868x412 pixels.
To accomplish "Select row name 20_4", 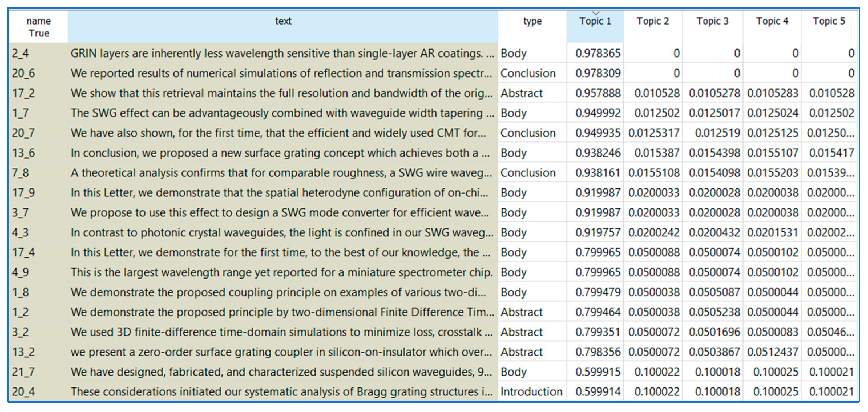I will [23, 391].
